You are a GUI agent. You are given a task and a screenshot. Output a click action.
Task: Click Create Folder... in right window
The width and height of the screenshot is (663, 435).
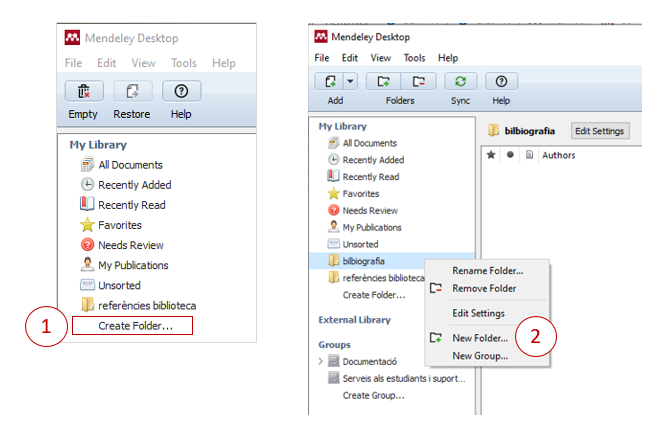click(374, 295)
